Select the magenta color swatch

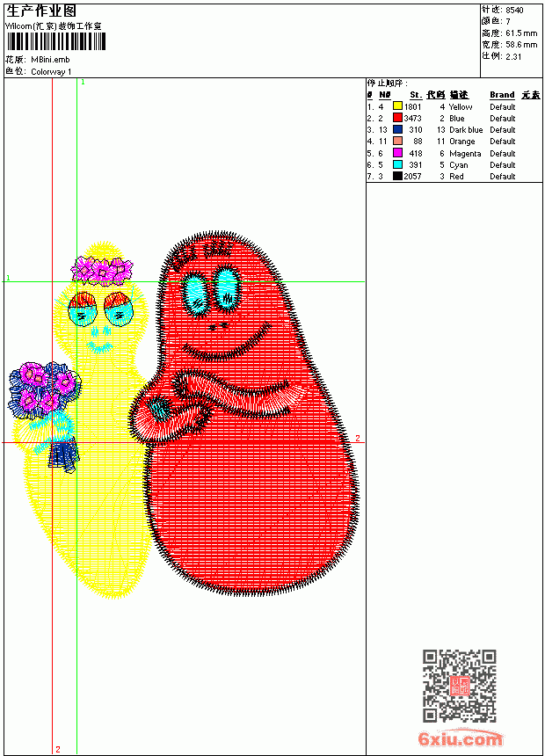click(397, 153)
